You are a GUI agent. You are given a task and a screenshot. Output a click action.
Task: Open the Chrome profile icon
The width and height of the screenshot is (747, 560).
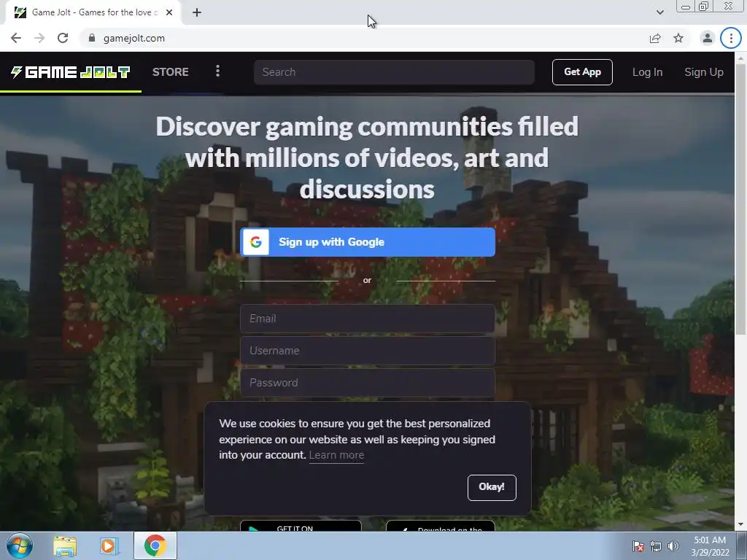(x=708, y=38)
